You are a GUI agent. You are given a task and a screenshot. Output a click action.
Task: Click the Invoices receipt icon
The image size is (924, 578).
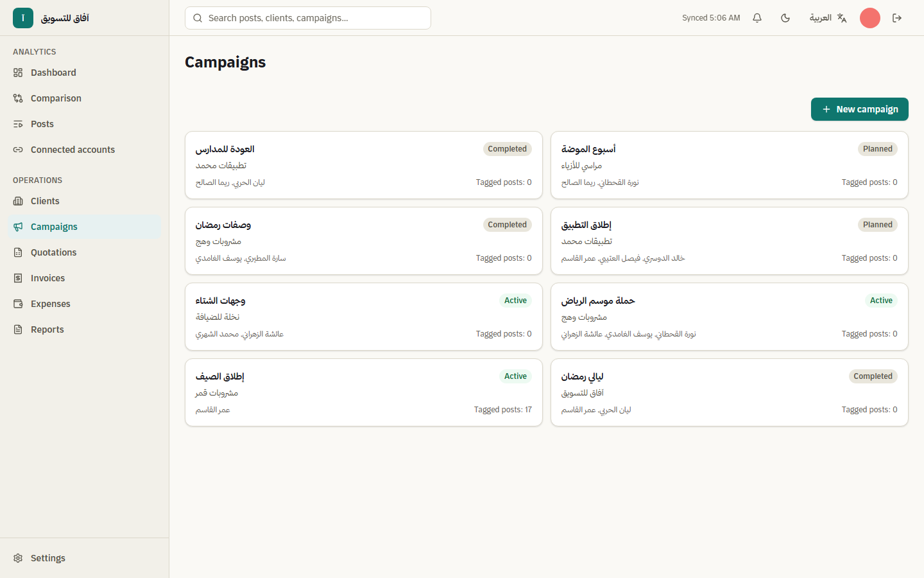coord(18,278)
